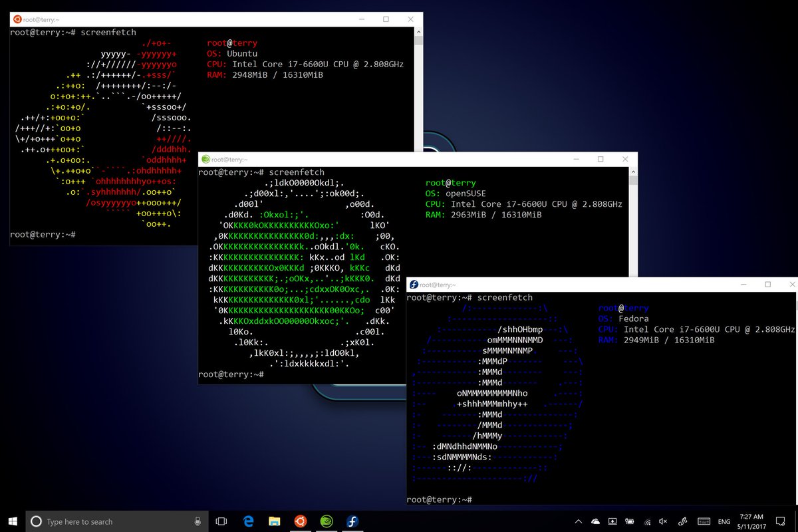Click 'screenfetch' command in the Ubuntu window
The image size is (798, 532).
pyautogui.click(x=108, y=33)
